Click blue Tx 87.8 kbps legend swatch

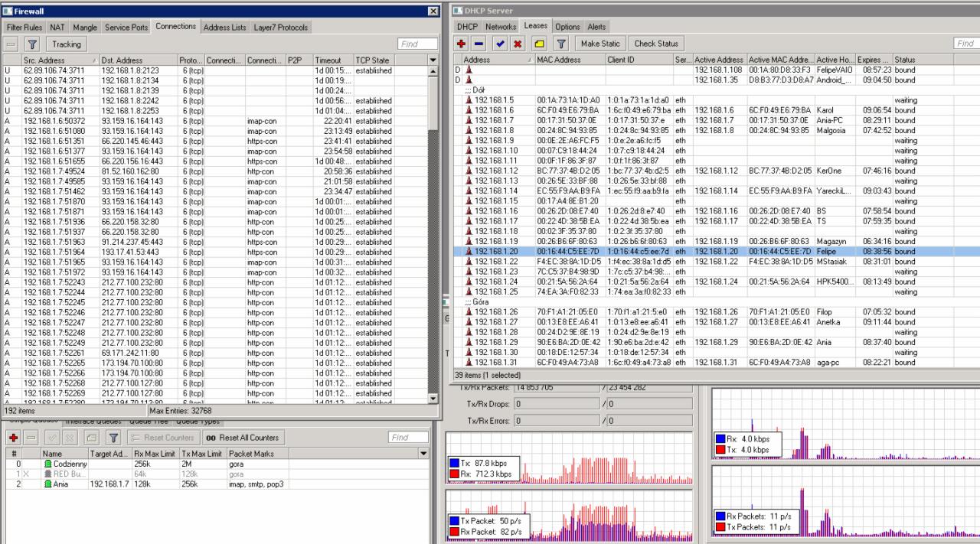click(x=455, y=464)
